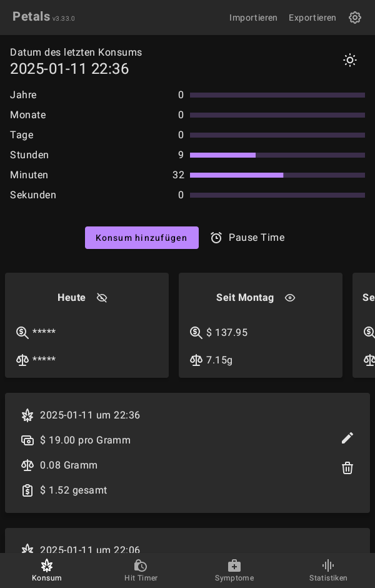
Task: Click the Konsum hinzufügen button
Action: (x=142, y=238)
